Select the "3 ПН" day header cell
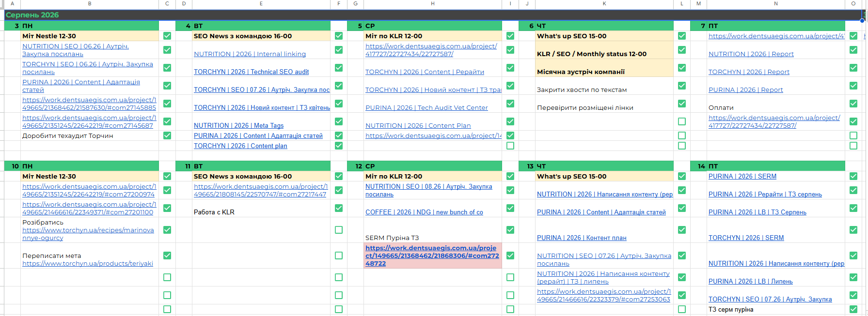Screen dimensions: 868x316 click(x=90, y=26)
